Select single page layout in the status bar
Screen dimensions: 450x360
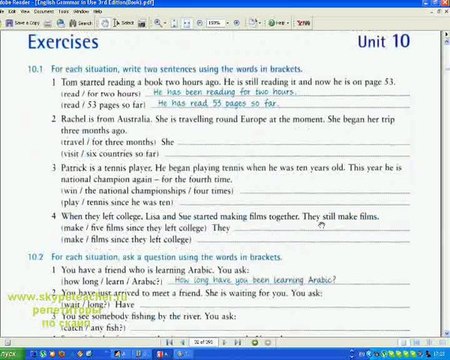click(403, 342)
